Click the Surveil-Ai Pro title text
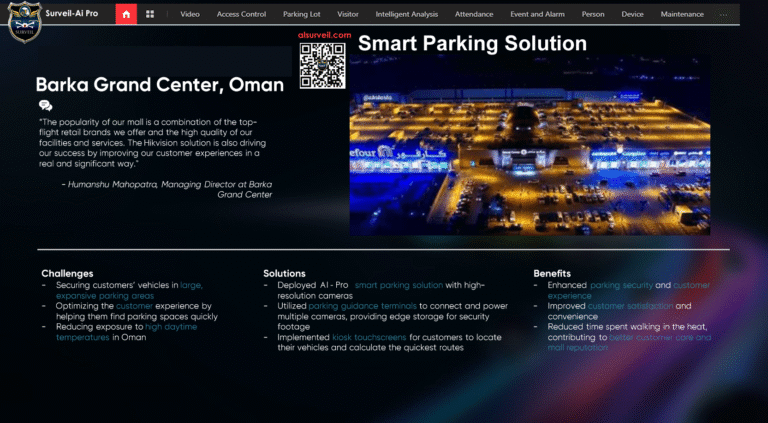This screenshot has width=768, height=423. click(x=72, y=13)
